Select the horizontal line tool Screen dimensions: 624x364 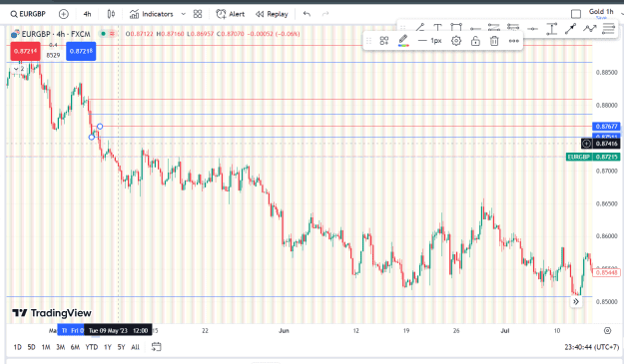(532, 29)
